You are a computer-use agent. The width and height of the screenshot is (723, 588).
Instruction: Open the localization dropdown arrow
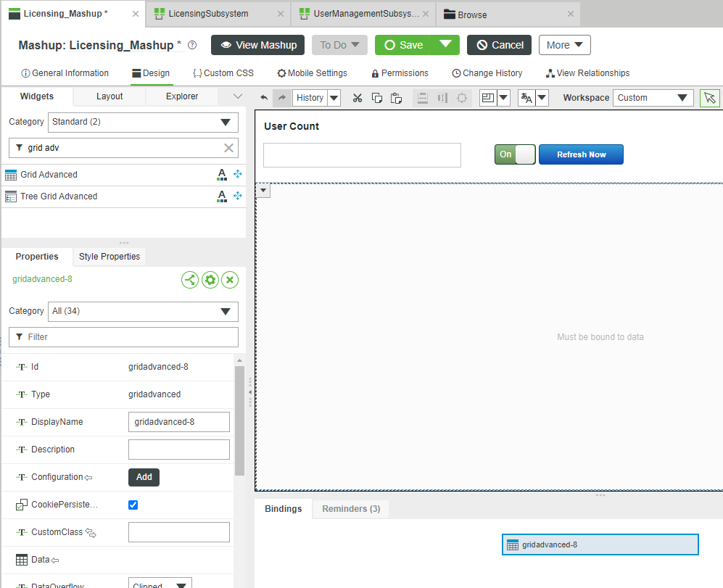pyautogui.click(x=542, y=98)
